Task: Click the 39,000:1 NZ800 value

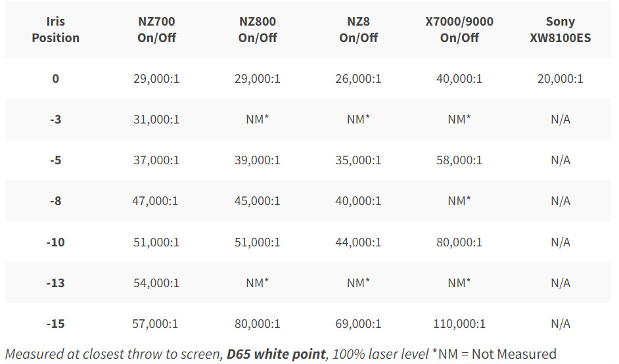Action: point(258,160)
